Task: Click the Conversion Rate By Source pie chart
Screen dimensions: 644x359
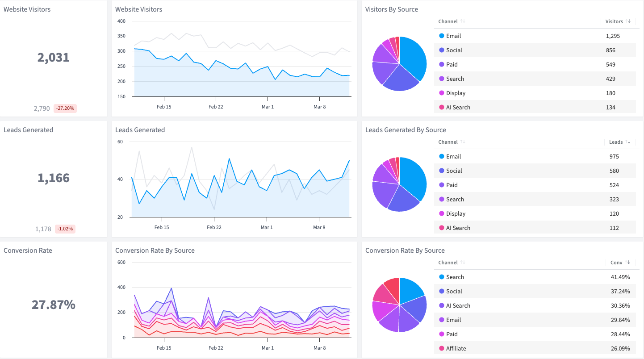Action: coord(399,305)
